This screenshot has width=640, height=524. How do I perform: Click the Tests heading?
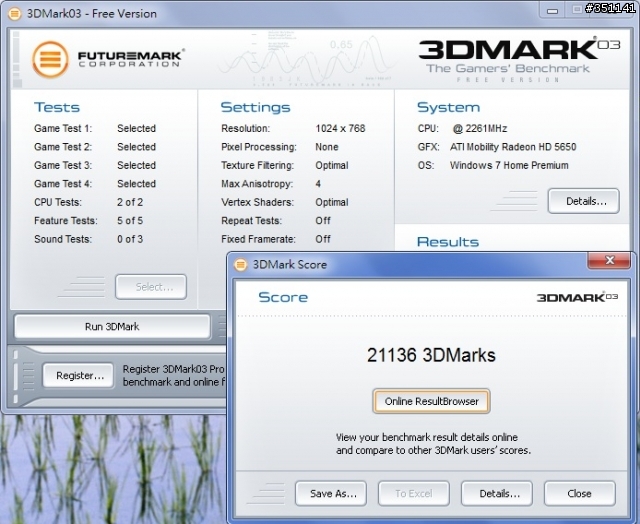(x=57, y=107)
